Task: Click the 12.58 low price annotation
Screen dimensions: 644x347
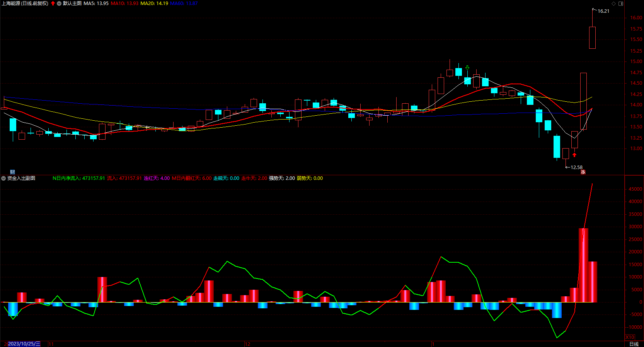Action: [x=576, y=168]
